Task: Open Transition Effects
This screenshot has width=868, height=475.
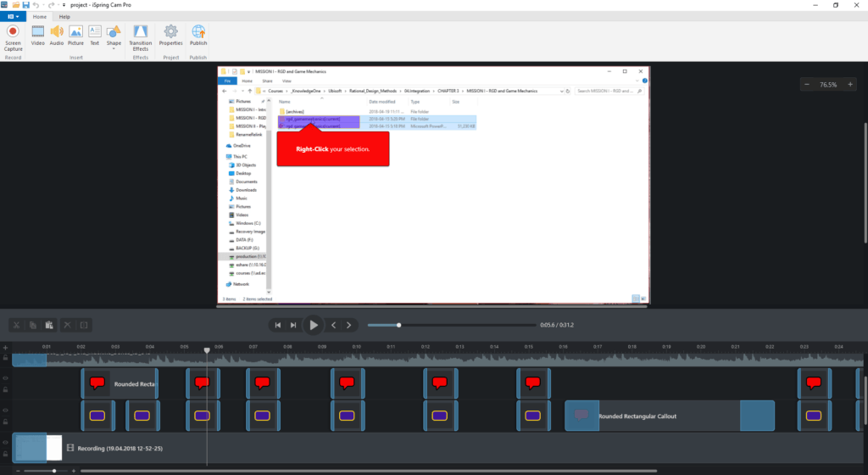Action: [140, 37]
